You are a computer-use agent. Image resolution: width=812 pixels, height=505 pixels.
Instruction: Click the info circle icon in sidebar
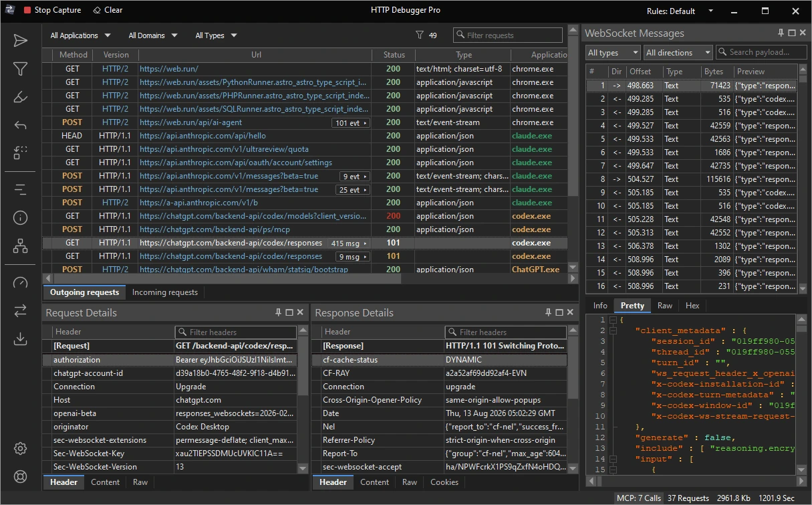coord(20,217)
